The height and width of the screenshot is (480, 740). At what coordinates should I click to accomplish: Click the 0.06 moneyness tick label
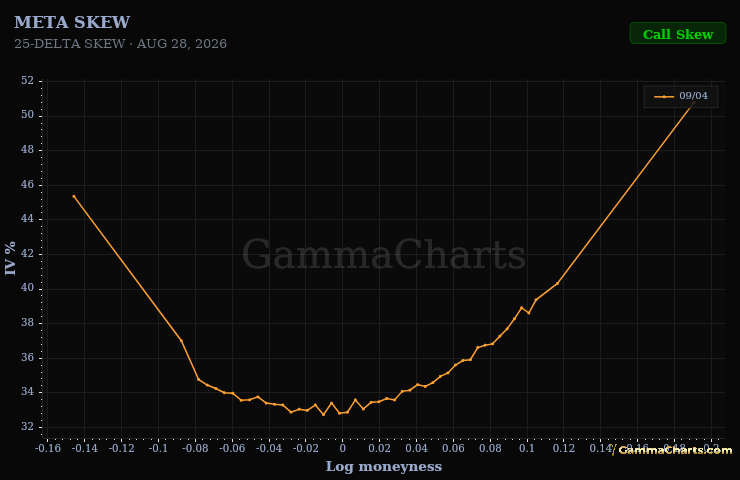point(453,448)
